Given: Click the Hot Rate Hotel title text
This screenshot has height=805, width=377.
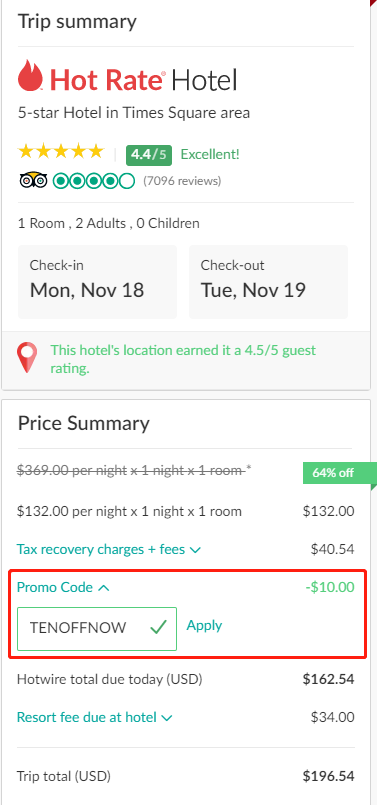Looking at the screenshot, I should click(143, 80).
